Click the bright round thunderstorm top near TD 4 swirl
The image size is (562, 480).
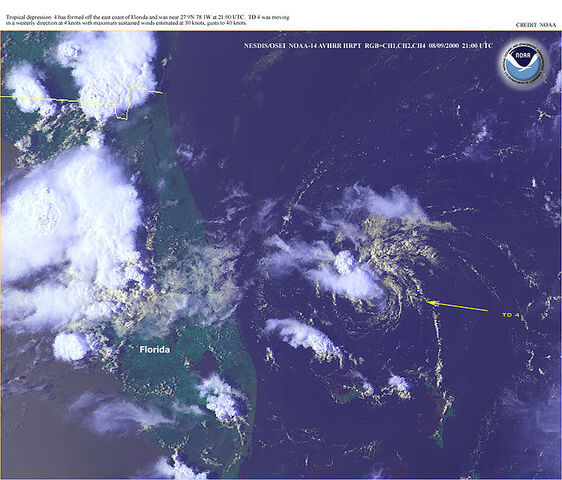[344, 261]
